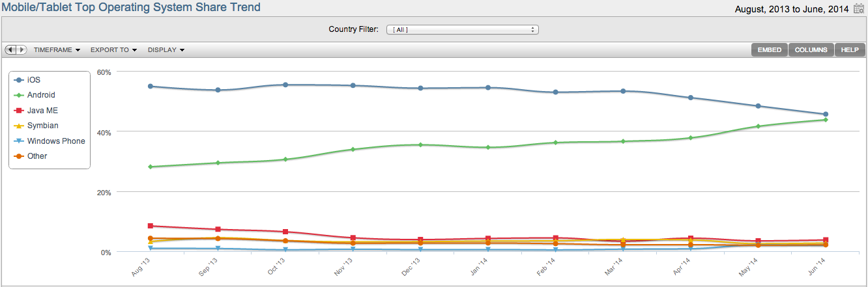Open the Help button
The width and height of the screenshot is (868, 287).
click(850, 50)
